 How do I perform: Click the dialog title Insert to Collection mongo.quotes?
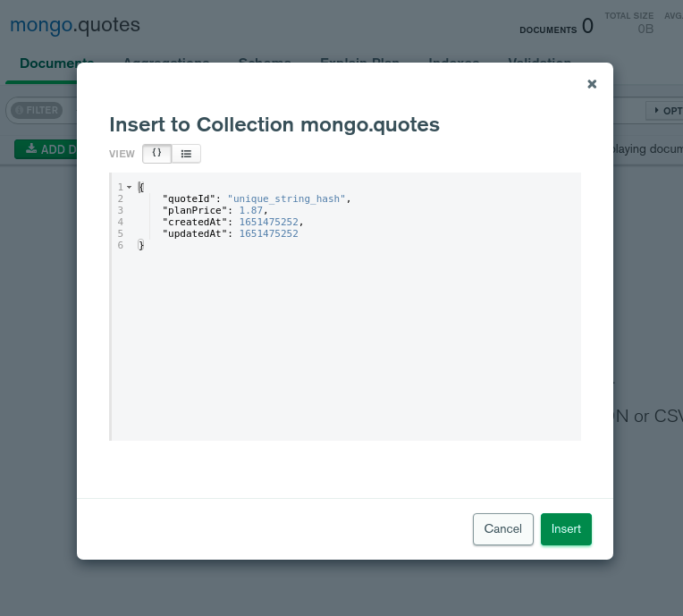coord(274,124)
